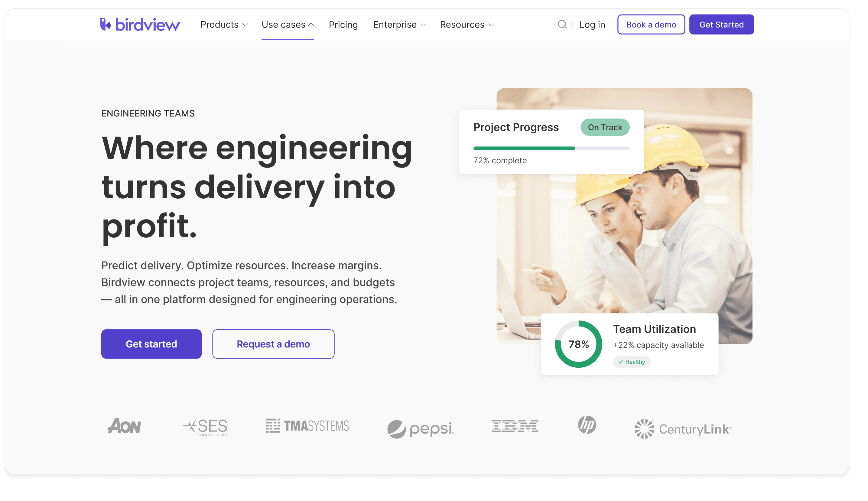Expand the Enterprise dropdown menu

[399, 24]
